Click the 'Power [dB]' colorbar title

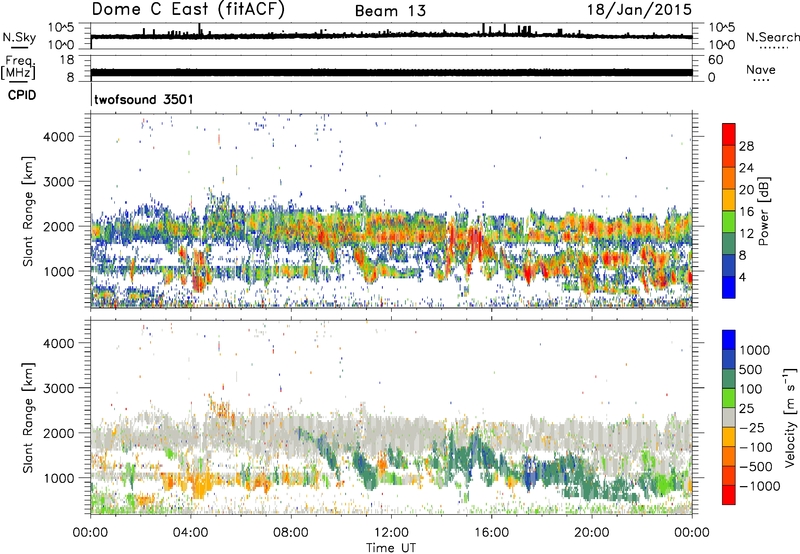click(763, 211)
